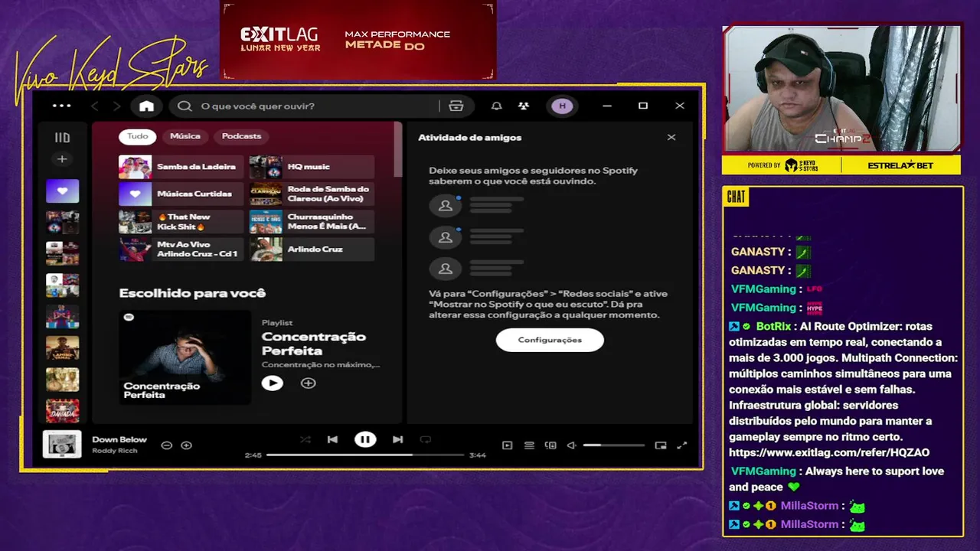
Task: Open the notifications bell
Action: 497,106
